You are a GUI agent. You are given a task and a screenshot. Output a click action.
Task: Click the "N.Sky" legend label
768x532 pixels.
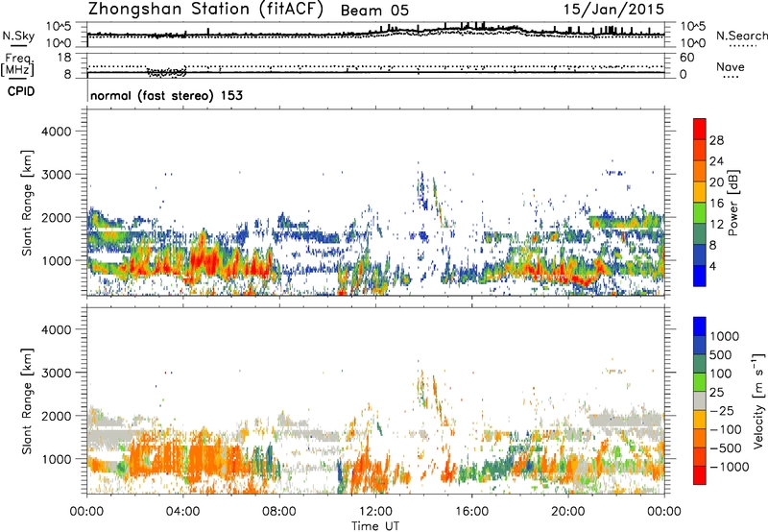pos(18,36)
